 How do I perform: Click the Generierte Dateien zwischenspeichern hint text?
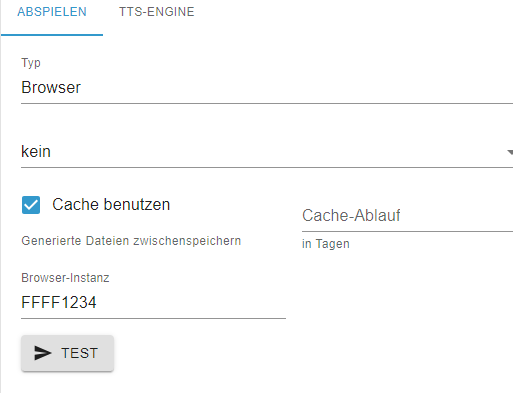[131, 241]
